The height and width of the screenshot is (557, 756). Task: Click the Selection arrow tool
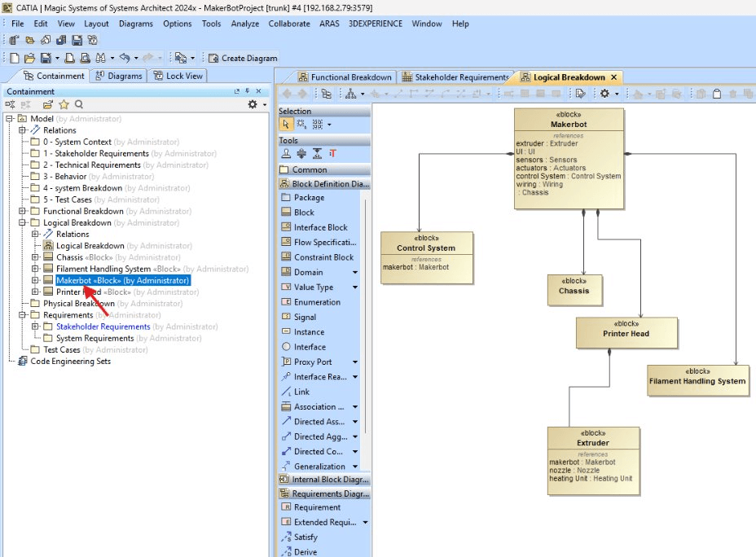pyautogui.click(x=285, y=125)
